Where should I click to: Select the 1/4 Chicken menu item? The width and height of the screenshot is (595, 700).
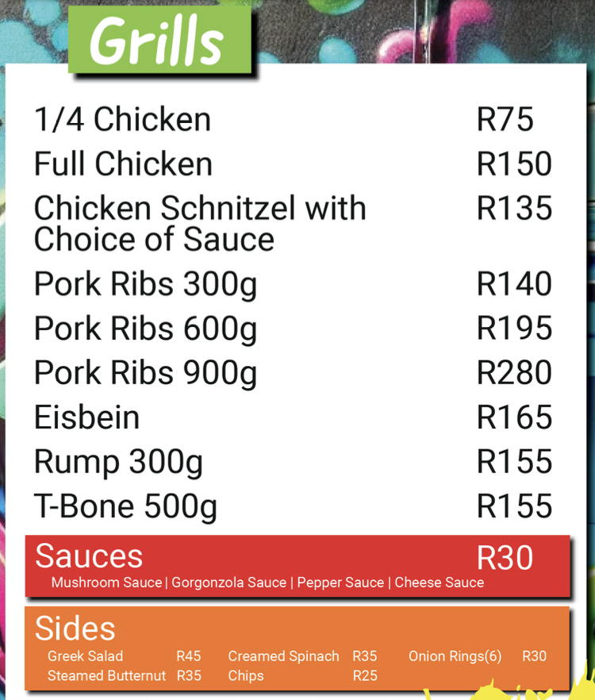point(122,120)
